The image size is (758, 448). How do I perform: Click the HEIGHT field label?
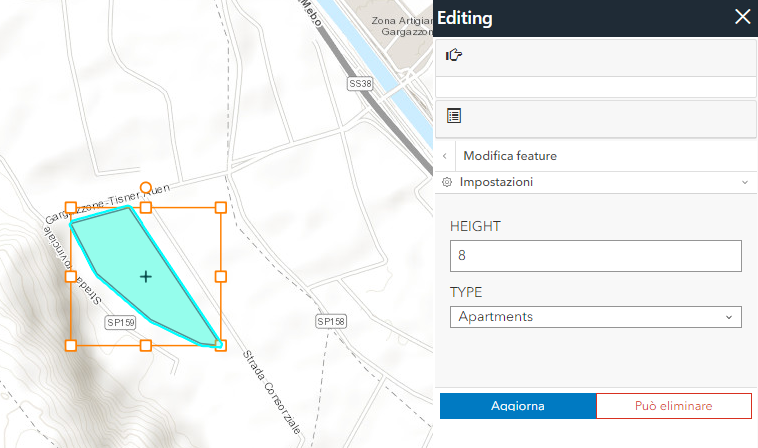[x=475, y=226]
